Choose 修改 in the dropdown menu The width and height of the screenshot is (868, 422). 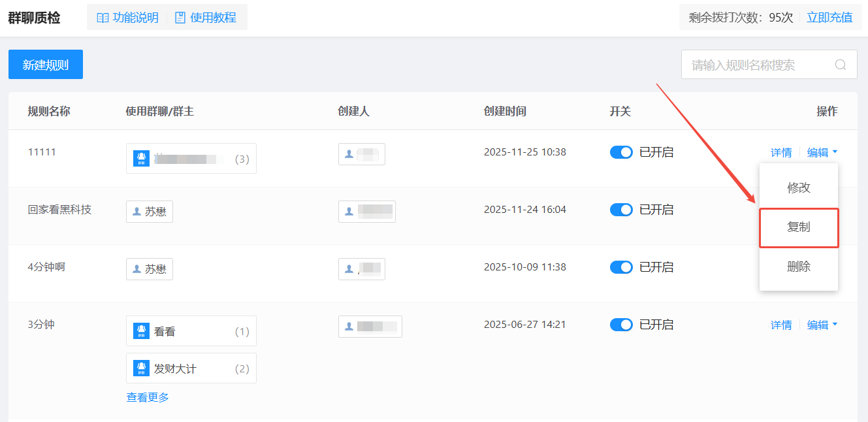798,187
